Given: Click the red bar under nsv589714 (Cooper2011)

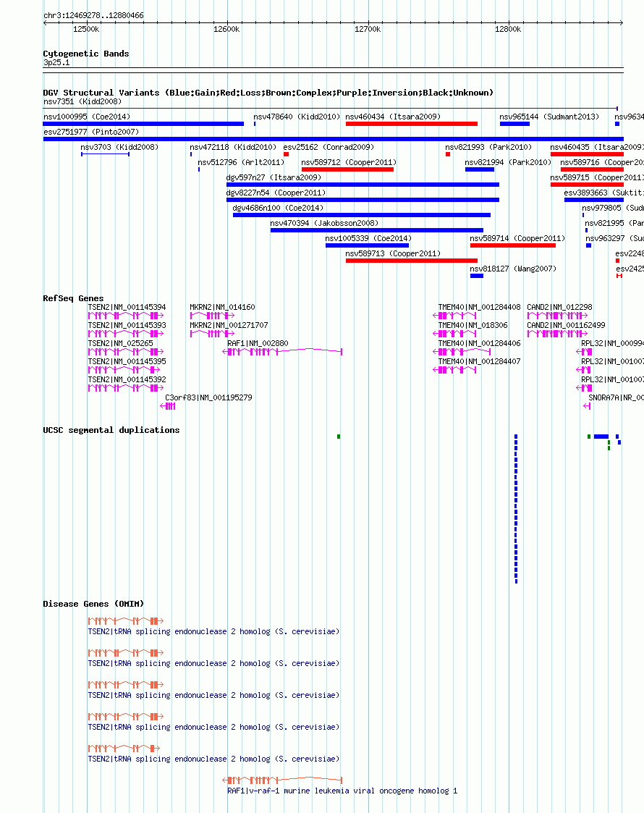Looking at the screenshot, I should 513,245.
